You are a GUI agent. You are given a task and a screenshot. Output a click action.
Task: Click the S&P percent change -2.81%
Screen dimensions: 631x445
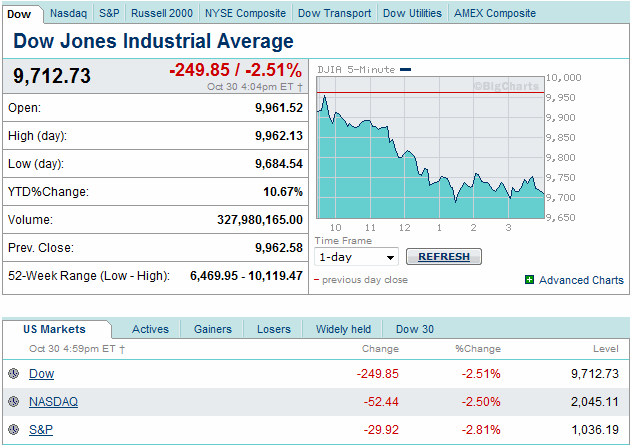click(481, 429)
